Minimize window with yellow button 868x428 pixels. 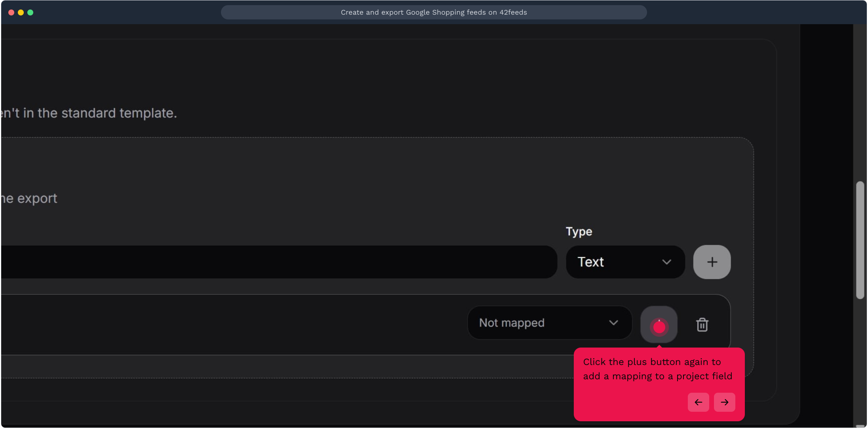click(x=21, y=12)
